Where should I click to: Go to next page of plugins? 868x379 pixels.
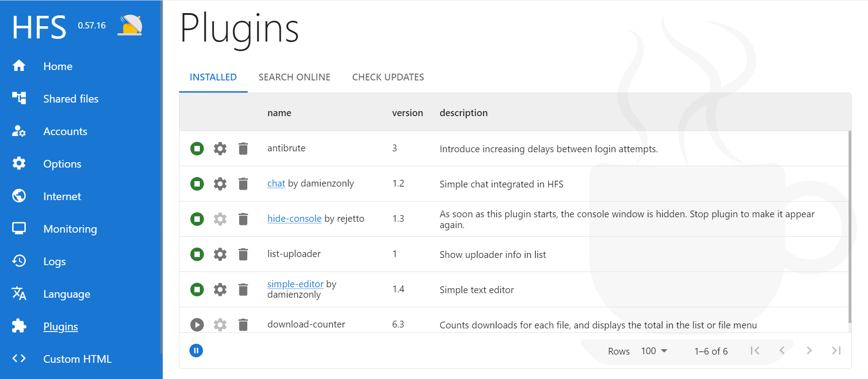[x=809, y=351]
